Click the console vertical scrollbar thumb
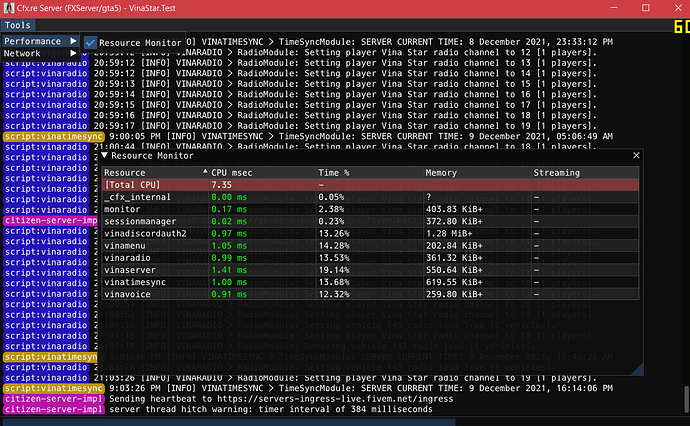Image resolution: width=690 pixels, height=426 pixels. pos(686,400)
